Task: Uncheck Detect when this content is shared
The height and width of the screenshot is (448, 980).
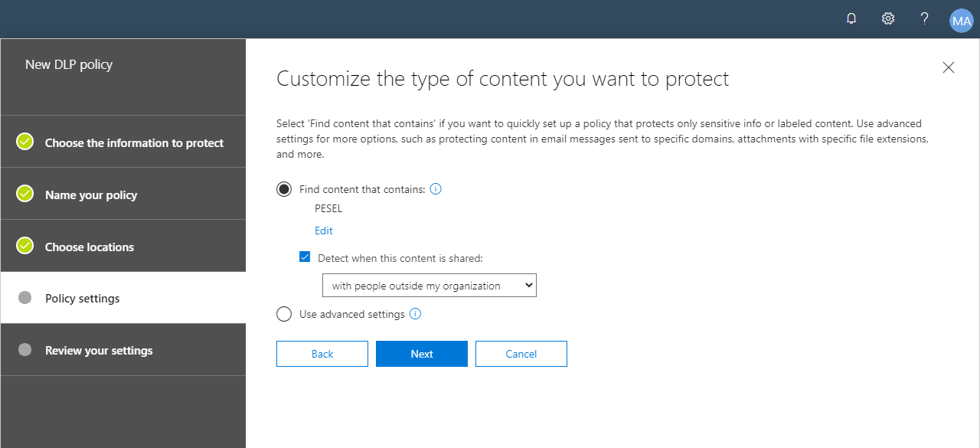Action: [305, 257]
